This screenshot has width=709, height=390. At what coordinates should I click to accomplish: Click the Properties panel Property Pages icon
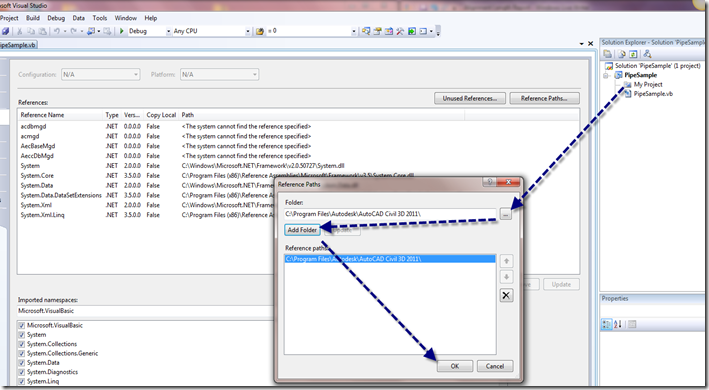632,324
